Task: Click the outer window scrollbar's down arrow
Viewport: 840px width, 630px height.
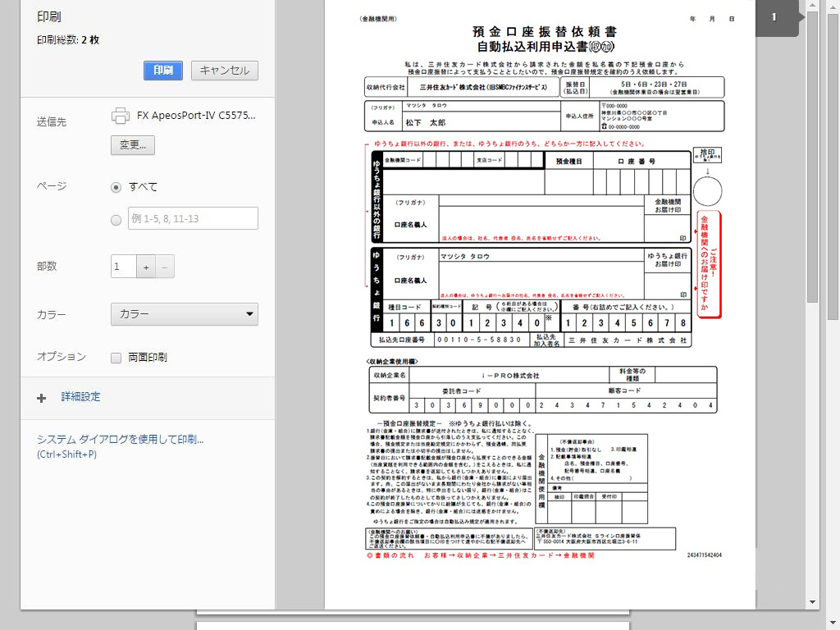Action: pos(832,623)
